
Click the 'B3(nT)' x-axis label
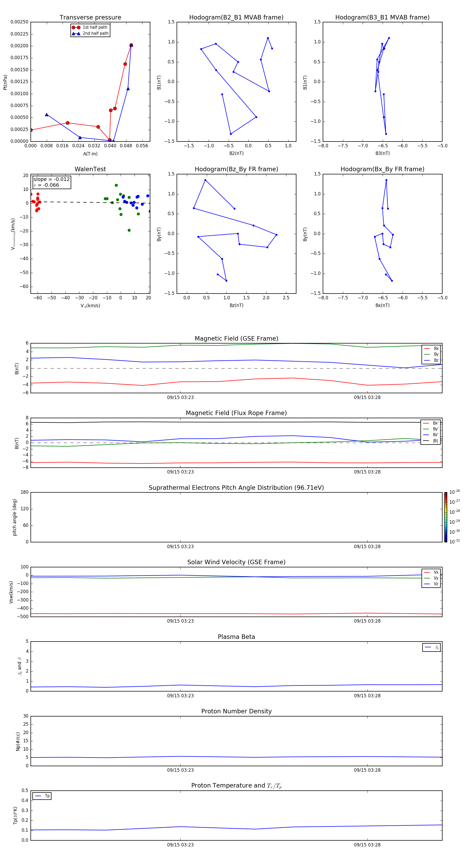pos(382,153)
